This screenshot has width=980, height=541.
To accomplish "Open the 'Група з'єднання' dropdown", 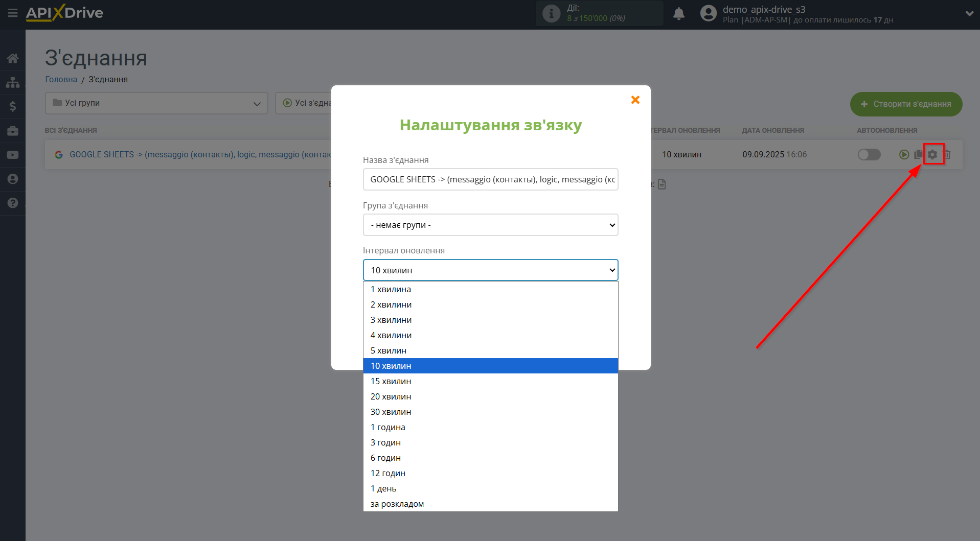I will click(x=490, y=225).
